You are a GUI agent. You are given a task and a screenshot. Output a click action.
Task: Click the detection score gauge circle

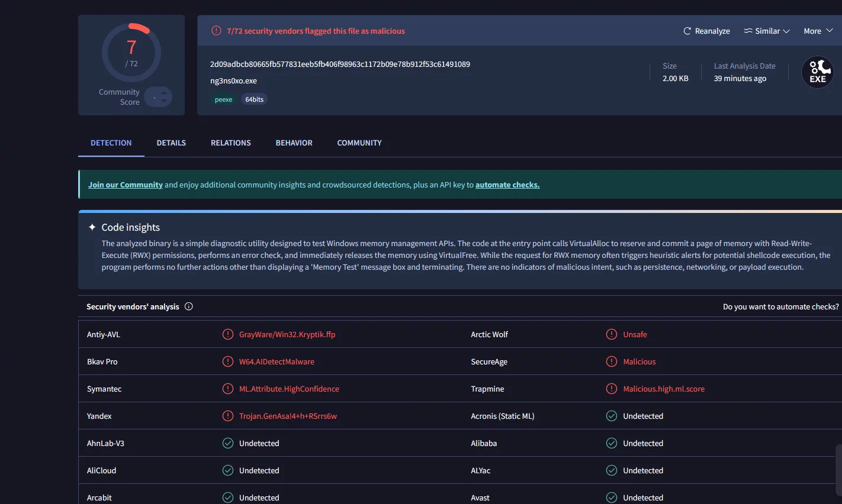(131, 53)
